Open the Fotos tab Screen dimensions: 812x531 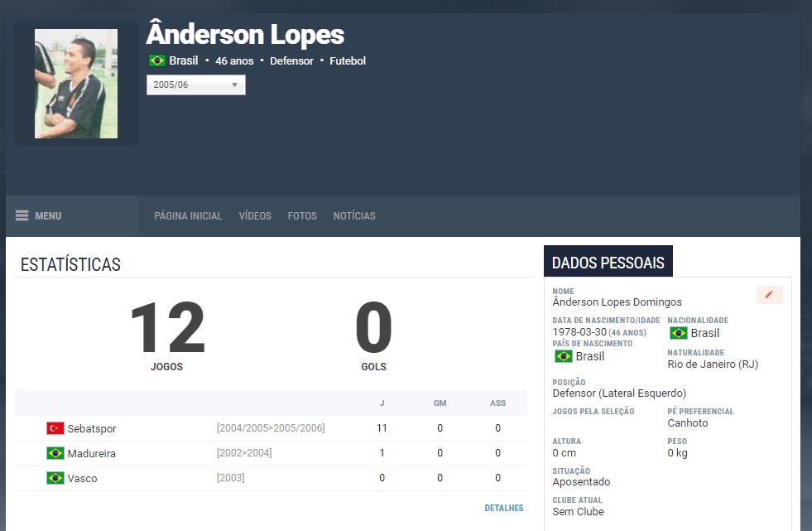[x=302, y=216]
